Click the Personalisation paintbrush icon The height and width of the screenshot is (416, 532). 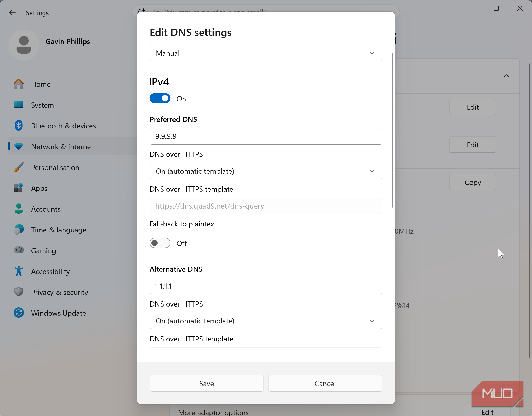pos(18,167)
